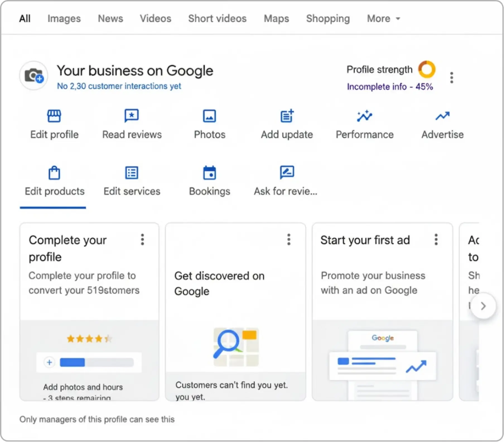The width and height of the screenshot is (504, 442).
Task: Click the camera add-photo profile icon
Action: click(x=34, y=76)
